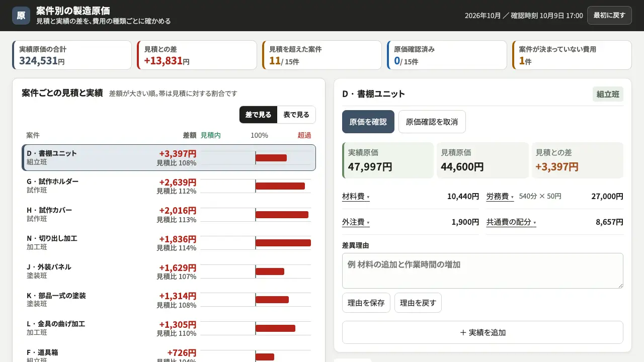Screen dimensions: 644x362
Task: Click the 見積との差 +3,397円 tile
Action: click(578, 160)
